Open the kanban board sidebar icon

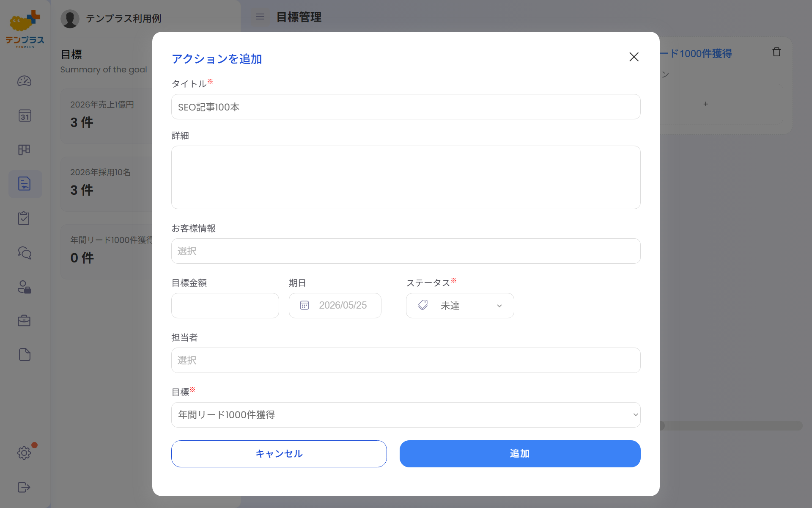(24, 150)
